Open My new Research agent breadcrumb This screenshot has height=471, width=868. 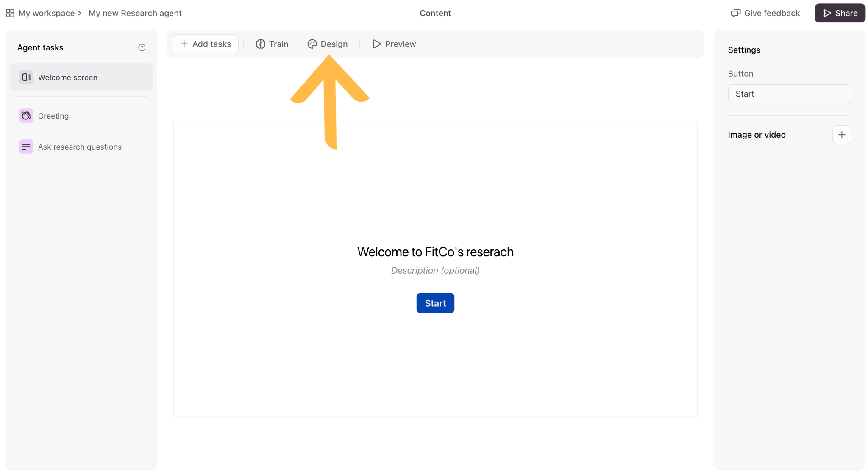[135, 13]
